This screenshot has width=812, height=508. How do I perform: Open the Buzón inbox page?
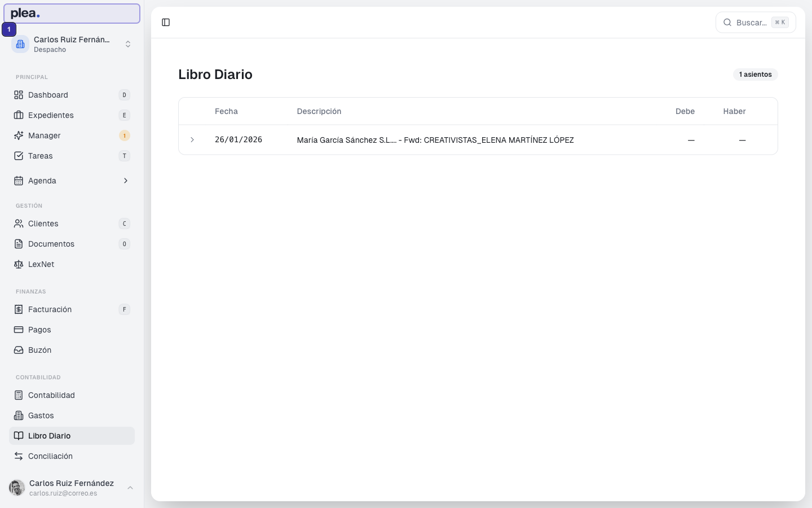72,350
